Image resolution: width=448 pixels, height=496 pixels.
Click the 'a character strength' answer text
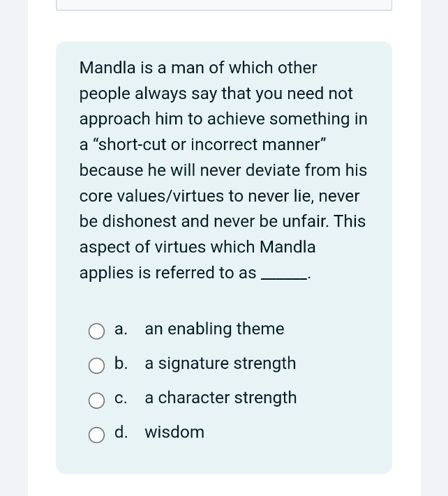click(221, 398)
